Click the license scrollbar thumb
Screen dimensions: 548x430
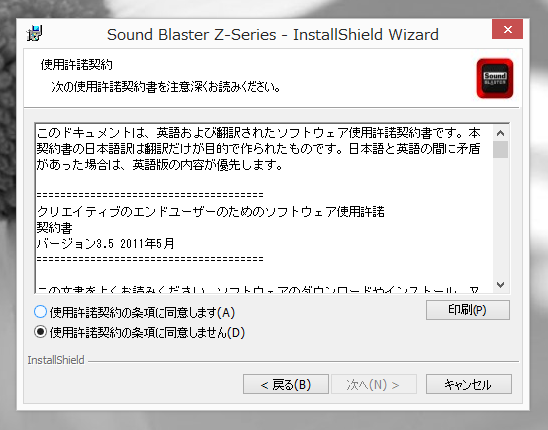pos(500,150)
